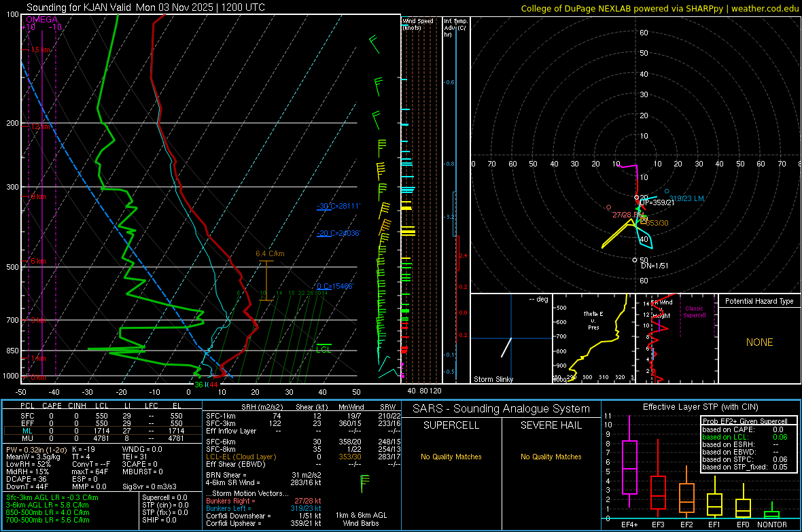Click the Classic Supercell label in SR Wind inset

(x=694, y=312)
